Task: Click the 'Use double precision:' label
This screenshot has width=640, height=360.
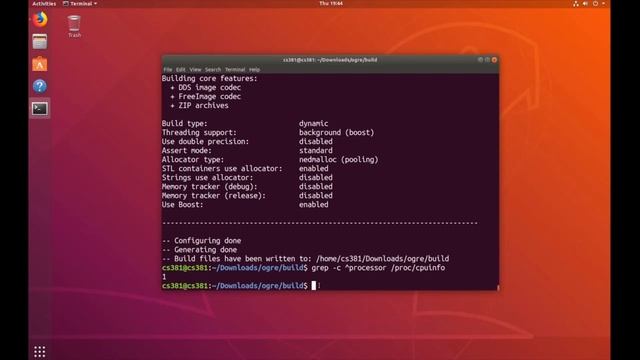Action: coord(205,141)
